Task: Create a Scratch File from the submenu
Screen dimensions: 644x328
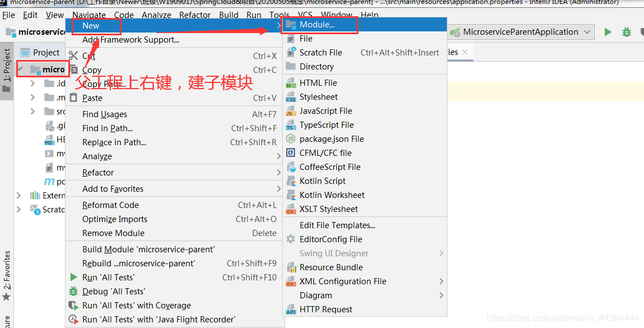Action: pyautogui.click(x=365, y=53)
